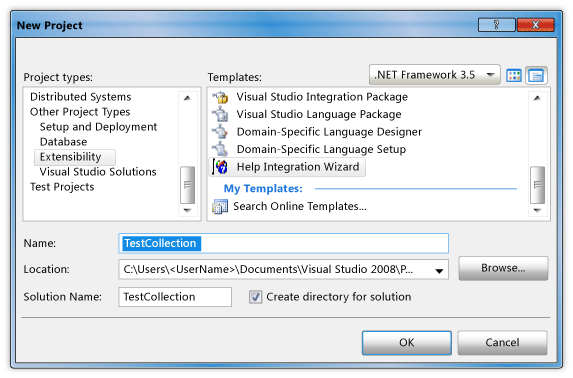Click the Help Integration Wizard icon
The image size is (573, 378).
(x=220, y=167)
